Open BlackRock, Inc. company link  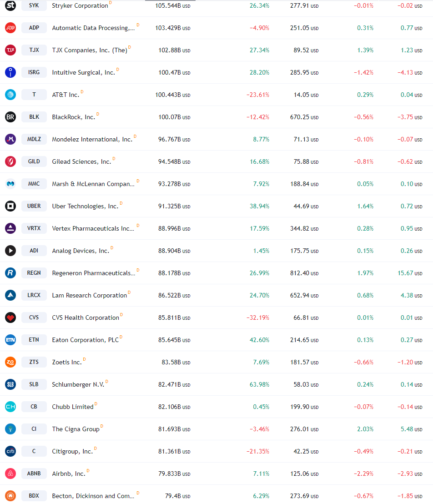[x=74, y=117]
